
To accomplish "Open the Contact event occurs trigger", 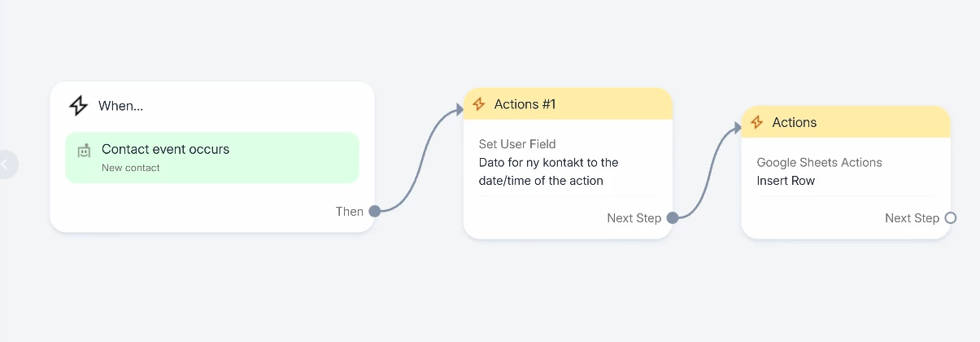I will tap(212, 158).
